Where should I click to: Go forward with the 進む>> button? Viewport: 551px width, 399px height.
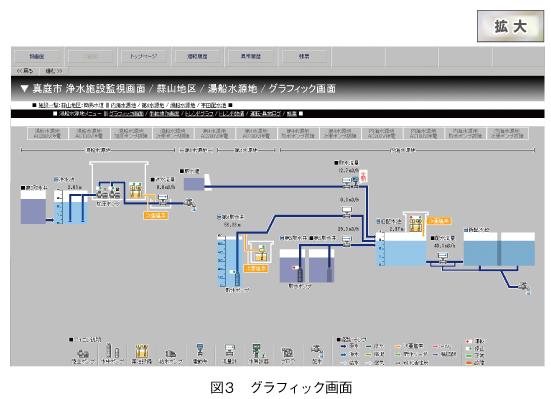(x=54, y=71)
